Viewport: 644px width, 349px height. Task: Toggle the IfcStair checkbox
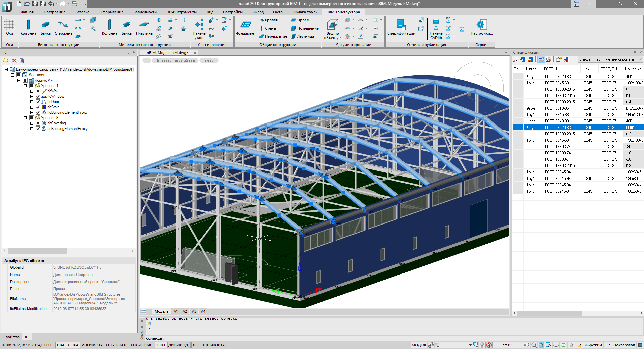(38, 107)
